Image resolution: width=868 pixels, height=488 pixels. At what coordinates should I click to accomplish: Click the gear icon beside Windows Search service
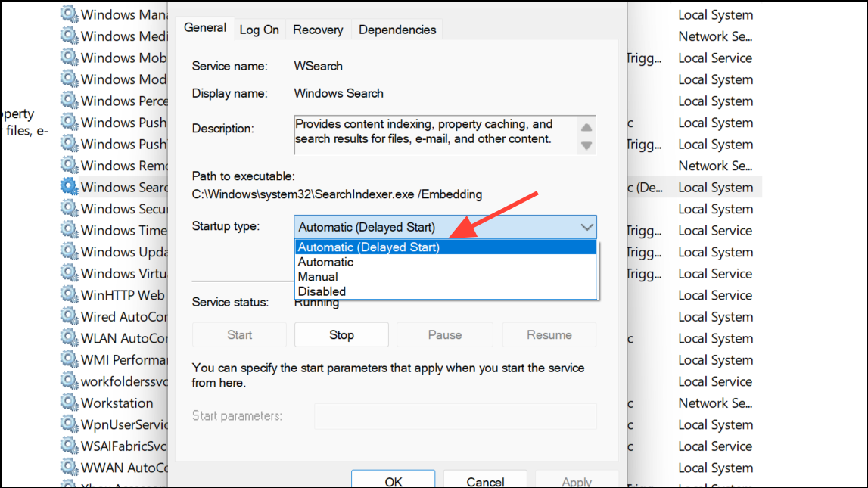[70, 187]
